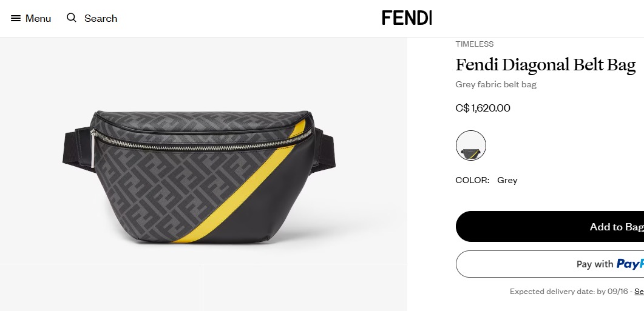Image resolution: width=644 pixels, height=311 pixels.
Task: Pay with PayPal button
Action: click(x=550, y=264)
